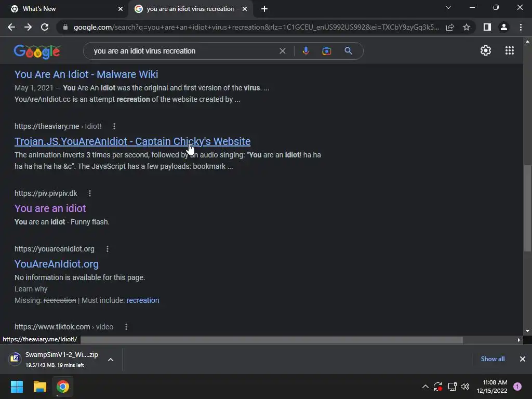Open the notification center badge

(x=517, y=387)
